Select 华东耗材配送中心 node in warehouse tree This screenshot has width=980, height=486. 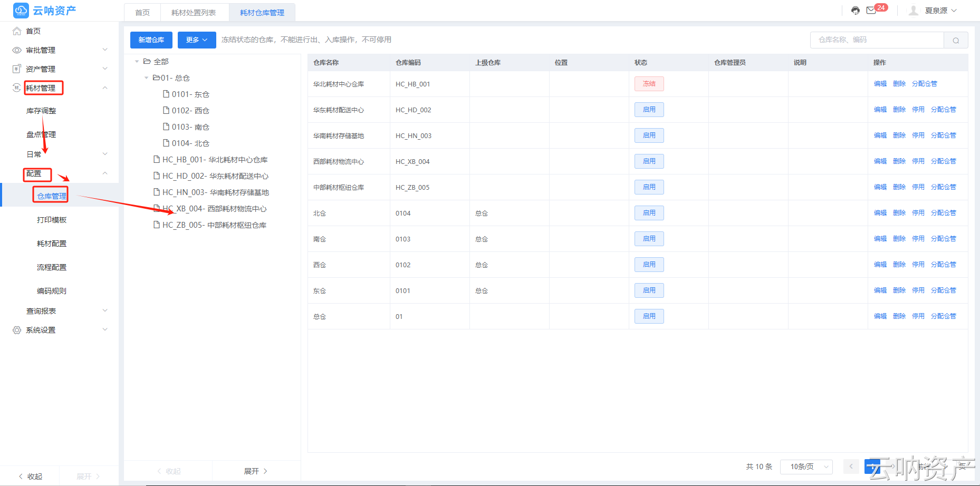click(x=216, y=176)
